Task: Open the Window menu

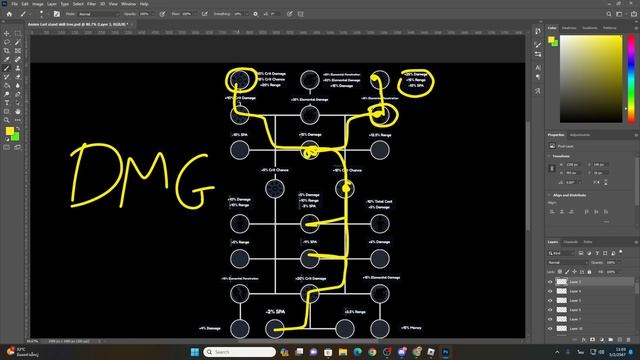Action: tap(128, 4)
